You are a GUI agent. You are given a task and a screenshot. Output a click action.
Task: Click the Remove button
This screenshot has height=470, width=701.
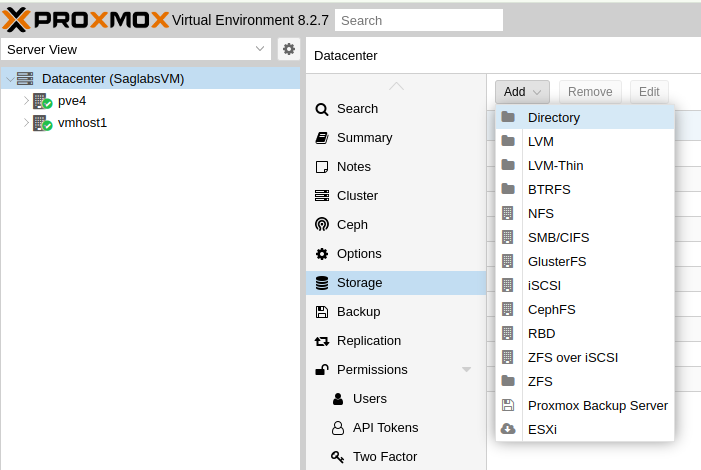(590, 92)
